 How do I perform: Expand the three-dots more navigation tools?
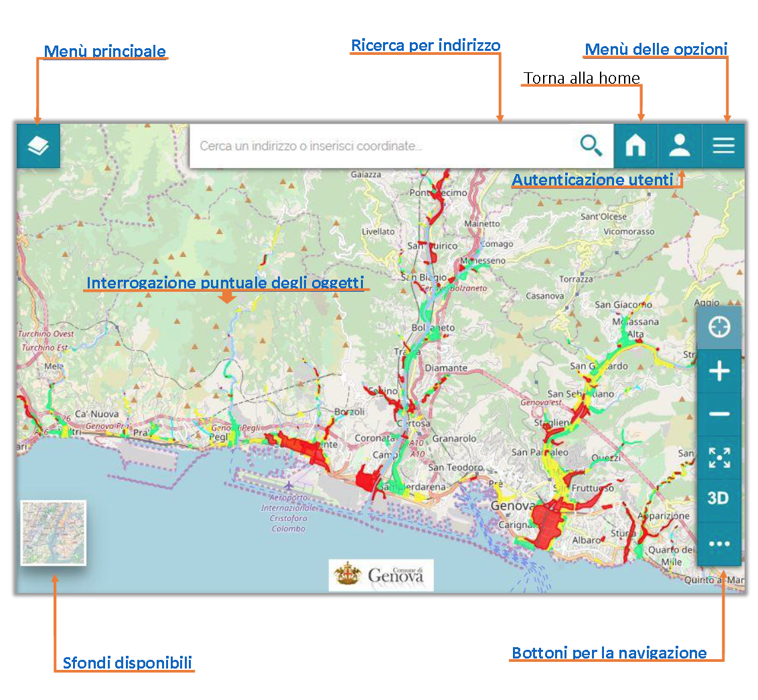719,544
